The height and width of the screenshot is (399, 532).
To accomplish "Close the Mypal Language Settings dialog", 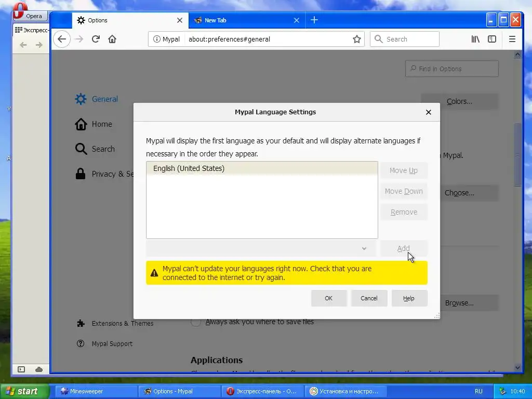I will point(429,112).
